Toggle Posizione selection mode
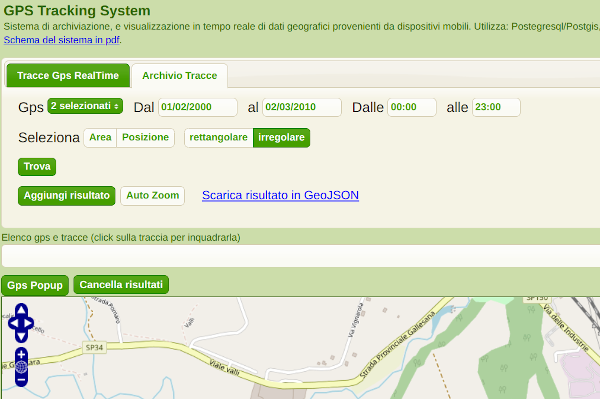 click(145, 138)
